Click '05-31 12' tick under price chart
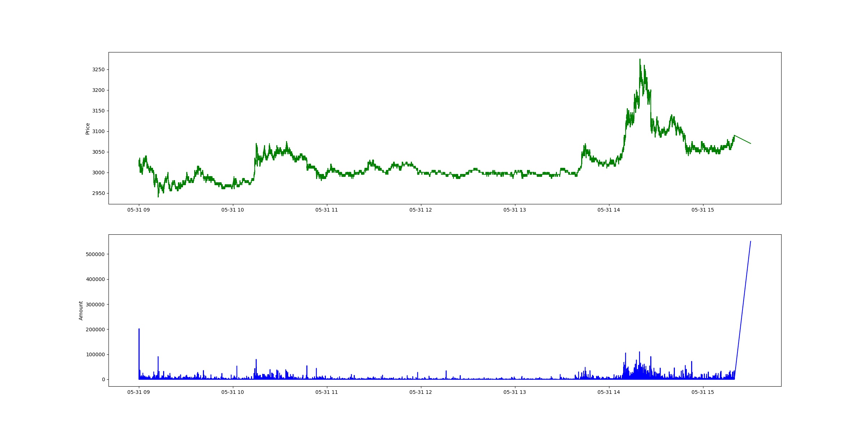This screenshot has height=434, width=868. 421,210
